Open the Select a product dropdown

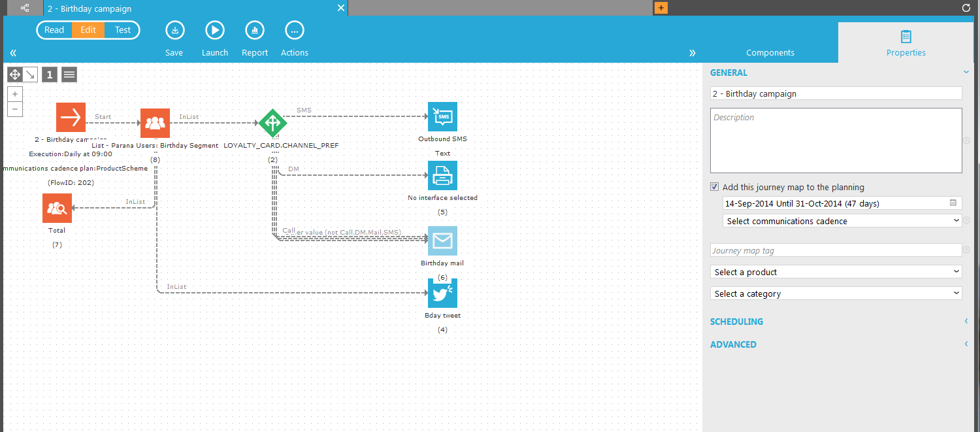[x=836, y=272]
